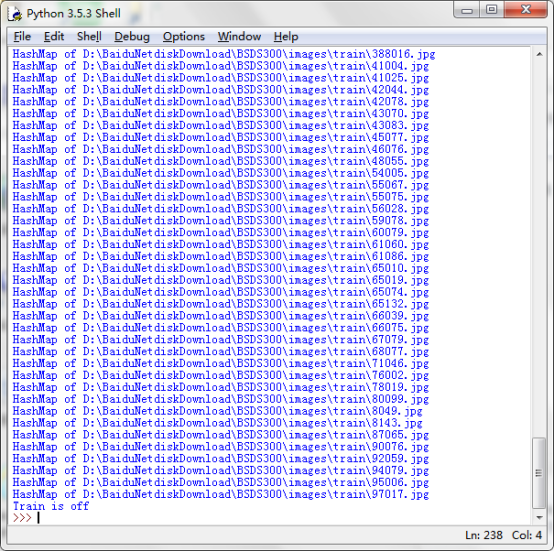The image size is (554, 551).
Task: Click the 'Train is off' output line
Action: 51,506
